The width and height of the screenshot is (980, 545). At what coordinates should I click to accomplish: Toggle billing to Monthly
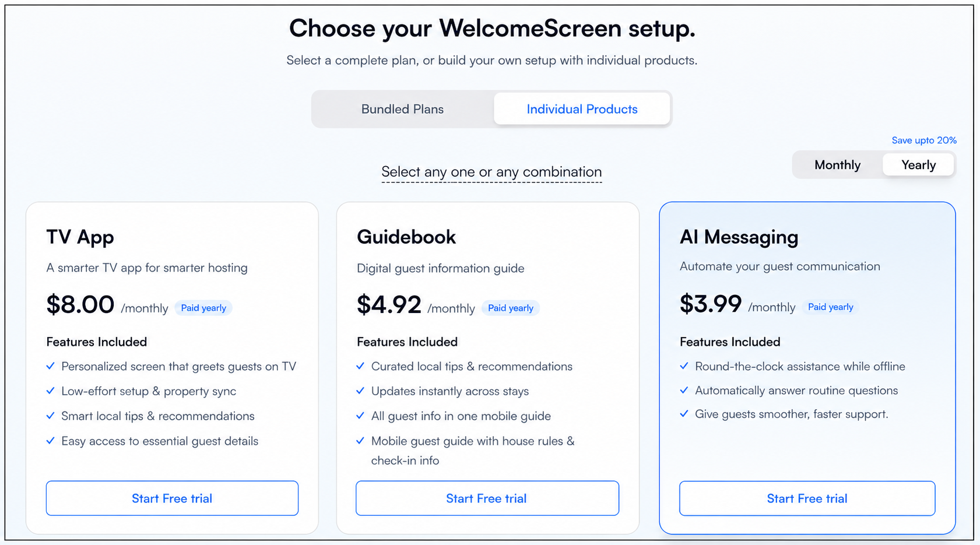837,165
